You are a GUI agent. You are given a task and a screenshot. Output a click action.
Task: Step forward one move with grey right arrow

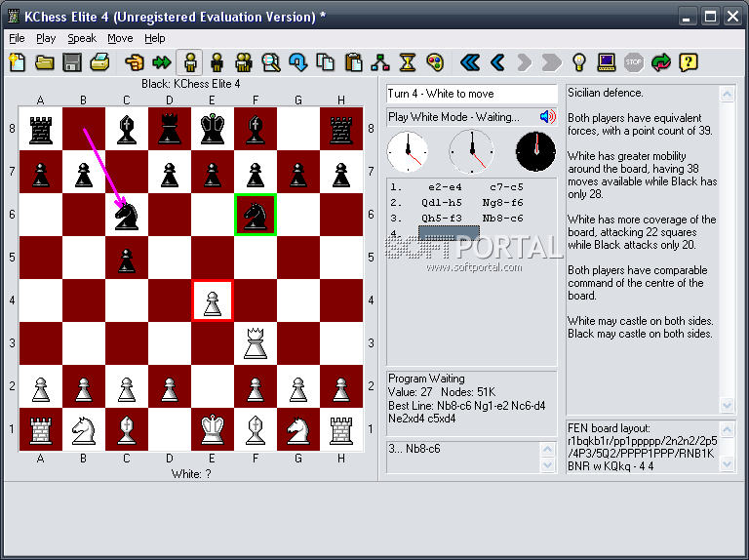pyautogui.click(x=525, y=62)
